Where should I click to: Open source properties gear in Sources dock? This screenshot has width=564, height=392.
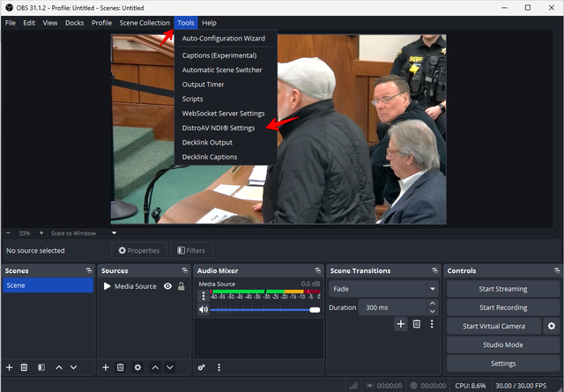click(137, 367)
